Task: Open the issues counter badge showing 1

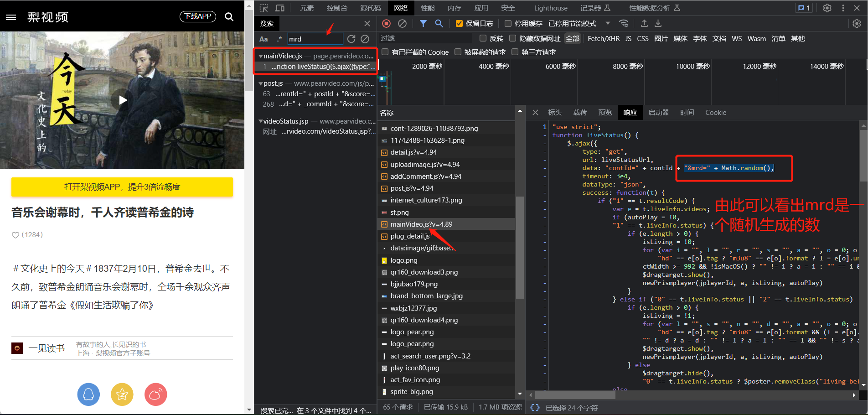Action: [804, 8]
